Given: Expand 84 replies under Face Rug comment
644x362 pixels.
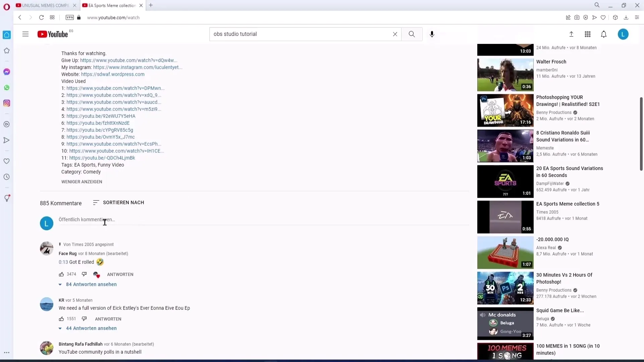Looking at the screenshot, I should [88, 284].
